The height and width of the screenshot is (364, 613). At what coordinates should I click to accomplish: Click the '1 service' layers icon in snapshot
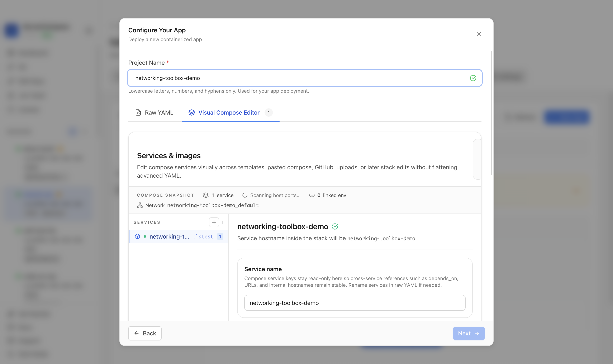pos(206,195)
